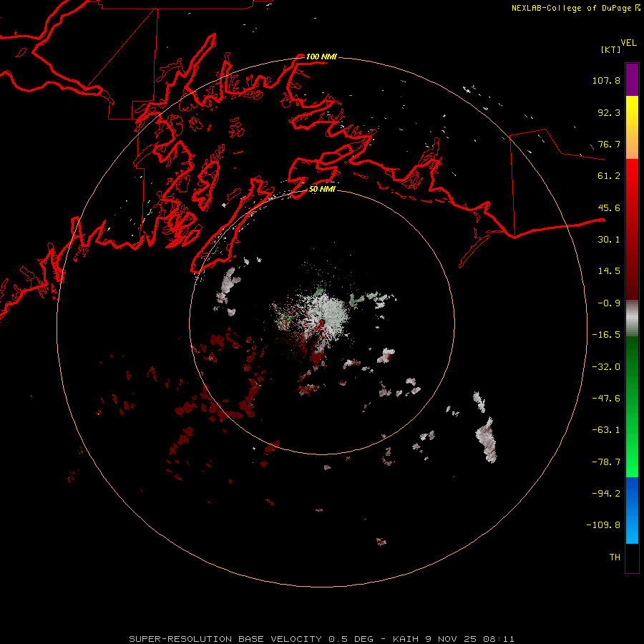The image size is (644, 644).
Task: Click the -16.5 velocity scale value
Action: tap(606, 335)
